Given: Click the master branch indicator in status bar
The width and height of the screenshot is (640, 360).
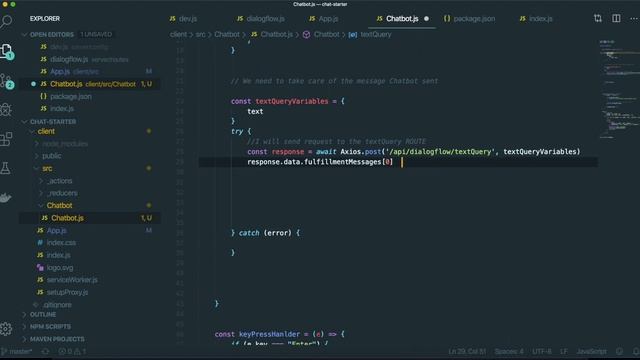Looking at the screenshot, I should pos(17,351).
